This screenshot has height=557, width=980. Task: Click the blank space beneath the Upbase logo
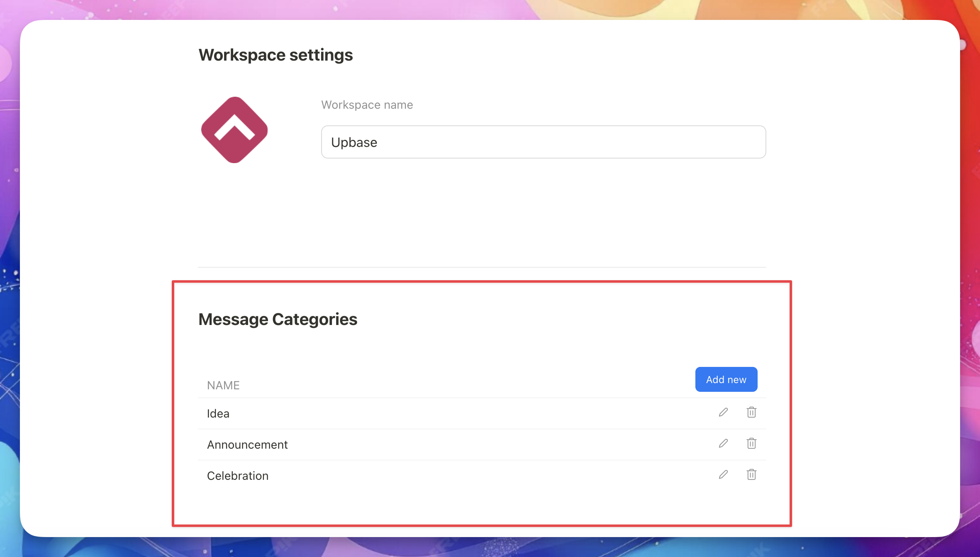click(x=234, y=208)
